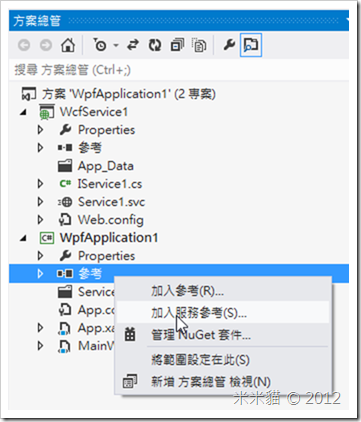361x422 pixels.
Task: Open the dropdown arrow beside clock icon
Action: pyautogui.click(x=116, y=45)
